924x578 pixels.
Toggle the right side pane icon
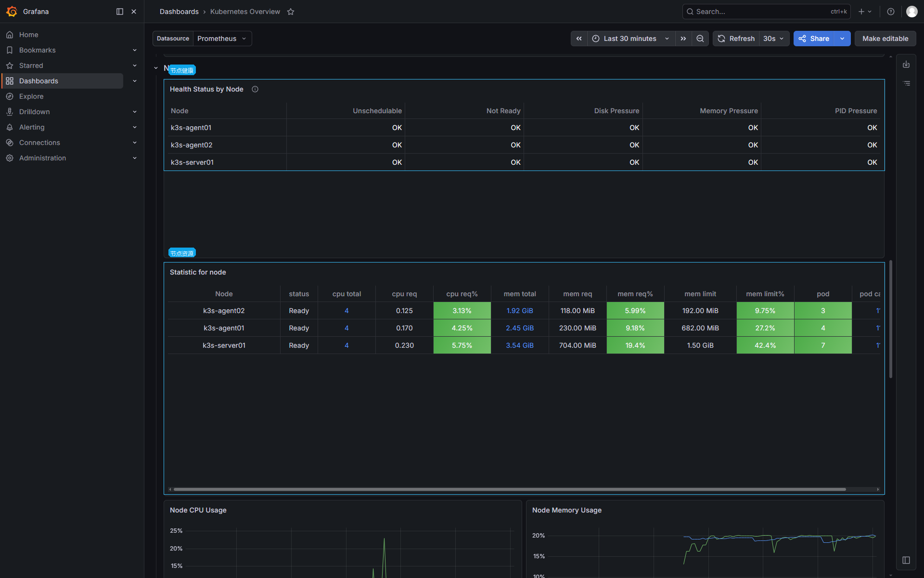906,560
